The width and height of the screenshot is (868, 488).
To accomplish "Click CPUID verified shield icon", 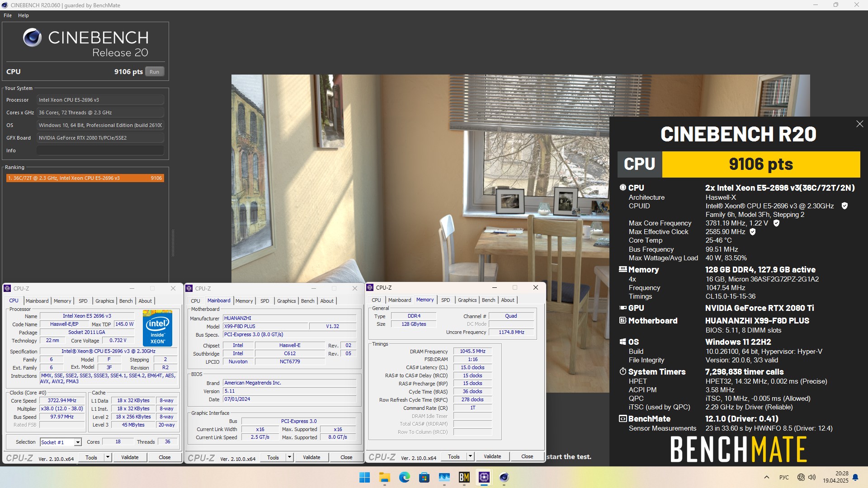I will 844,206.
